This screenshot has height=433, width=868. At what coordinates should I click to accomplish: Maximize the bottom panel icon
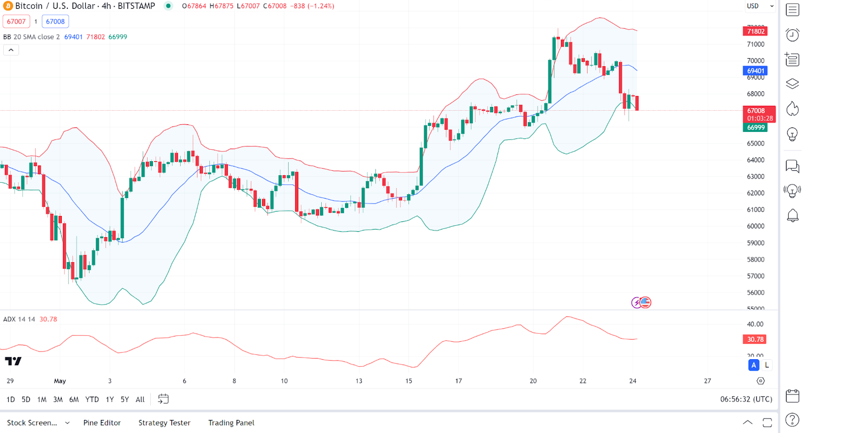(767, 423)
